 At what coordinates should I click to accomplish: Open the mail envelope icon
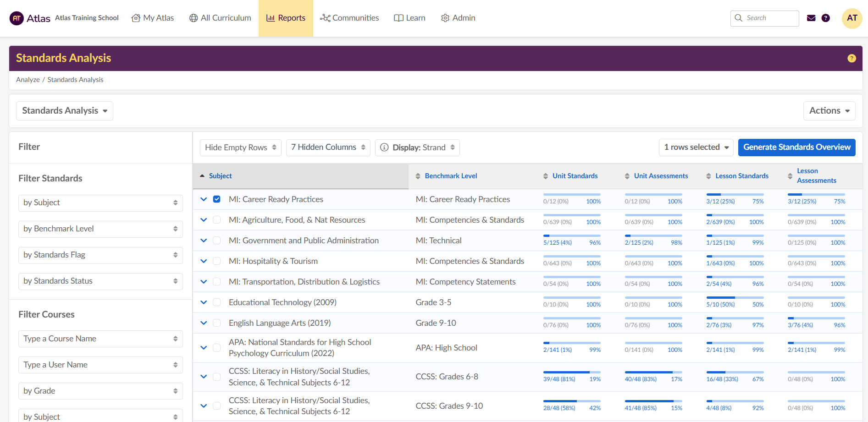811,18
